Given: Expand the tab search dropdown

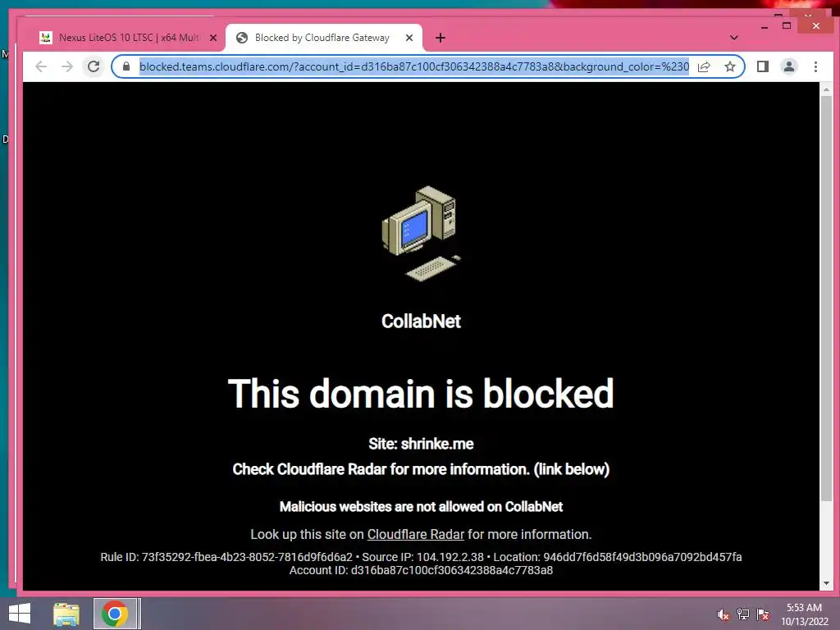Looking at the screenshot, I should click(734, 38).
